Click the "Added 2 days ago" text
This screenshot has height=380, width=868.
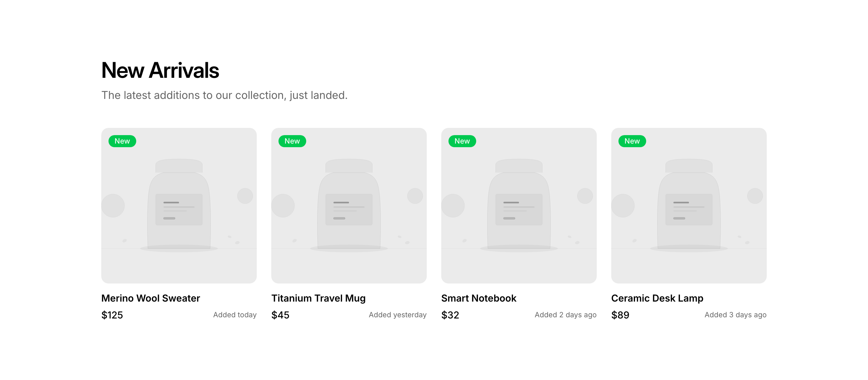tap(565, 315)
